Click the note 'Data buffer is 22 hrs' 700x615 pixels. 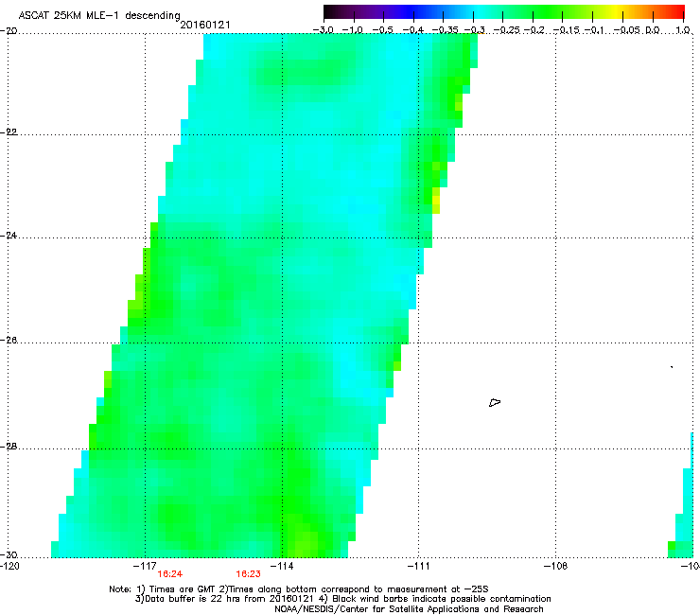pyautogui.click(x=194, y=599)
